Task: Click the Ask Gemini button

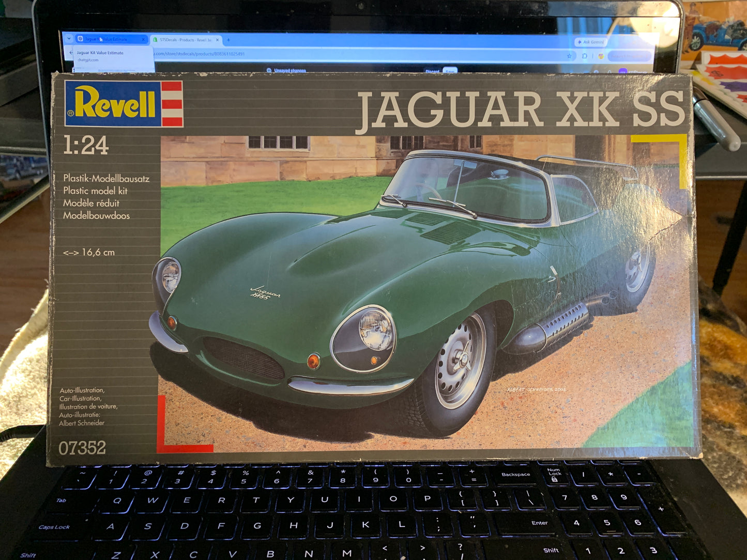Action: click(591, 42)
